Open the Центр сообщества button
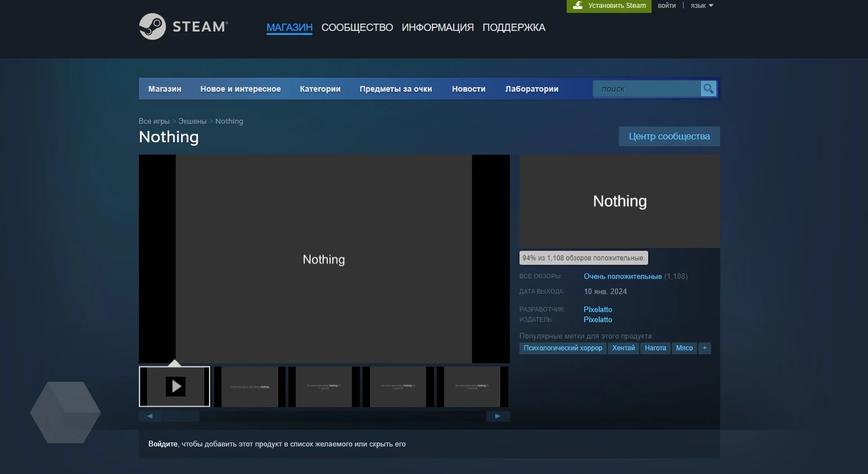 669,136
